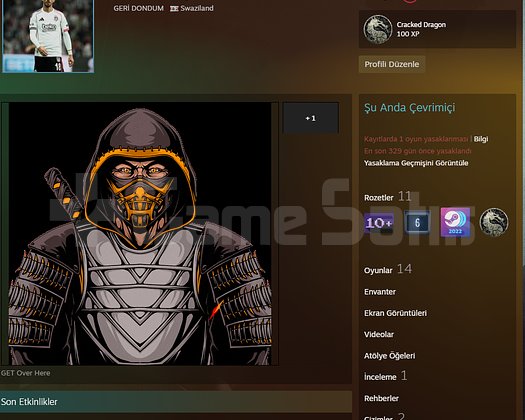Click the Swaziland location text
Viewport: 525px width, 420px height.
pyautogui.click(x=197, y=8)
